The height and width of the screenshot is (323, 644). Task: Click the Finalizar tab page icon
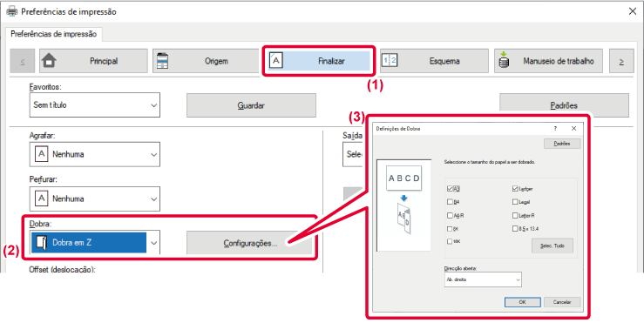276,61
